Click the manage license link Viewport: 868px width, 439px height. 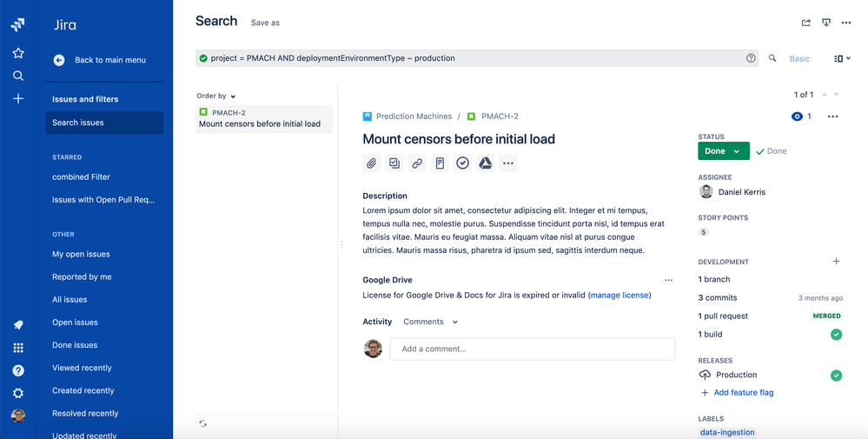pos(620,295)
